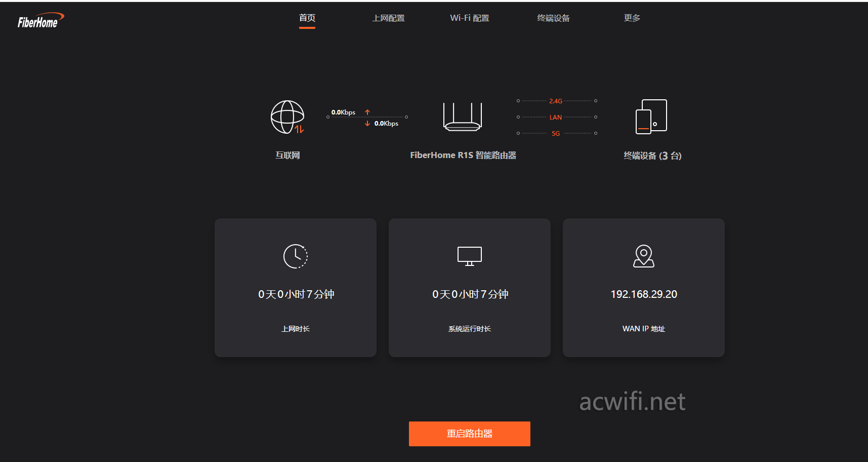Image resolution: width=868 pixels, height=462 pixels.
Task: Click the 系统运行时长 label
Action: tap(470, 329)
